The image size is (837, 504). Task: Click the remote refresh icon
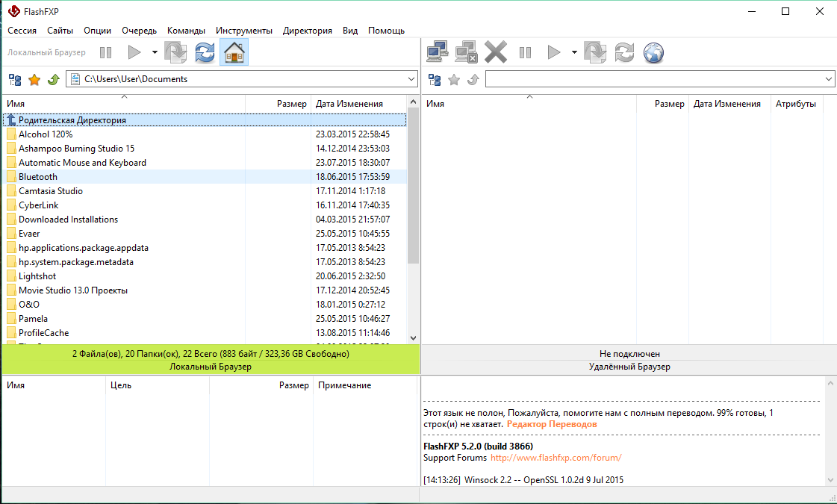point(624,52)
